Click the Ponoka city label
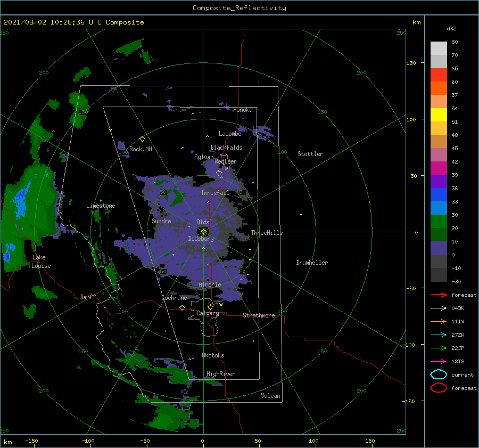This screenshot has height=448, width=479. coord(243,110)
